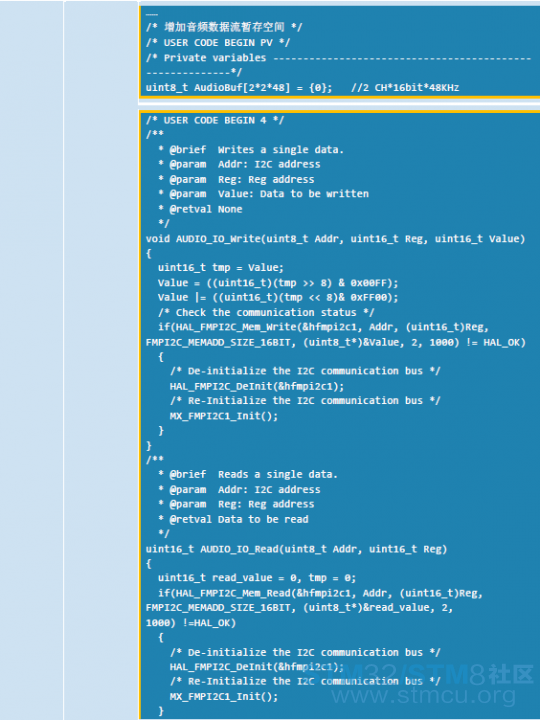This screenshot has height=720, width=540.
Task: Click the 'MX_FMPI2C1_Init();' call in AUDIO_IO_Read
Action: pyautogui.click(x=224, y=697)
